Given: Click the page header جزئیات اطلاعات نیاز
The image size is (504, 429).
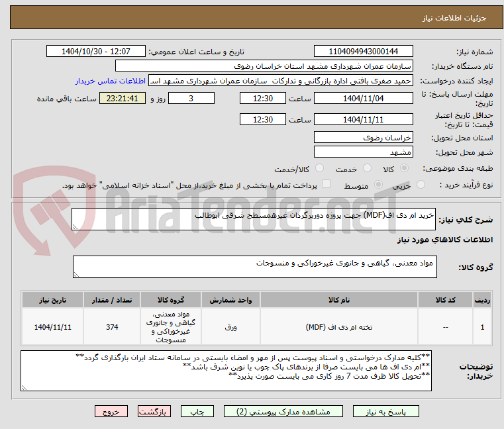Looking at the screenshot, I should tap(454, 18).
